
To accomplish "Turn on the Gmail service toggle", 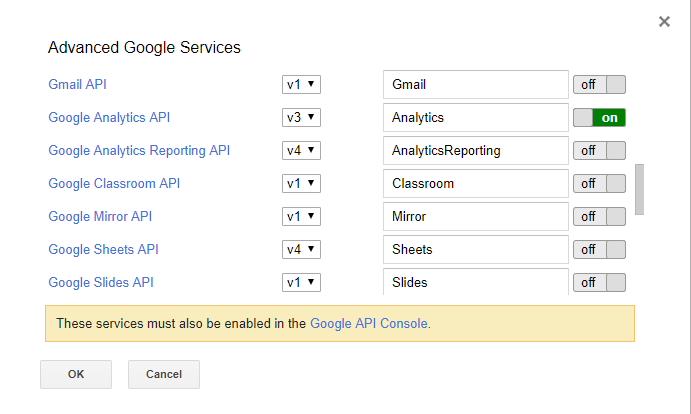I will click(x=599, y=84).
